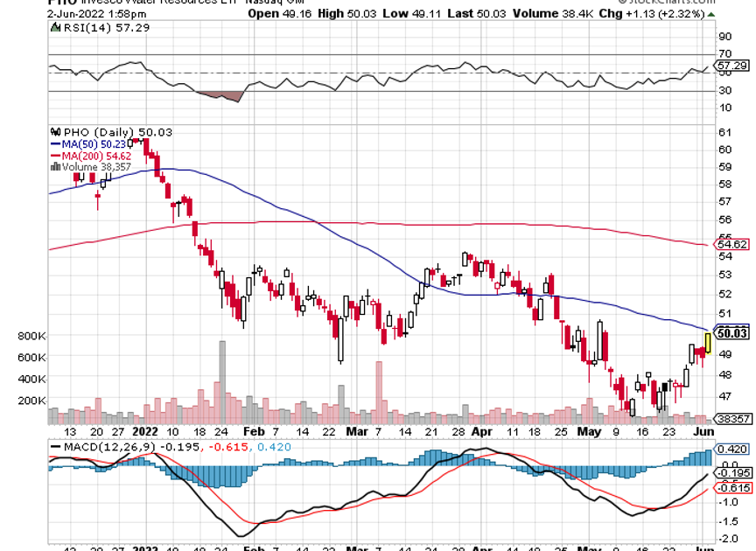Click the 0.420 MACD histogram value tag
Image resolution: width=756 pixels, height=551 pixels.
[x=731, y=449]
